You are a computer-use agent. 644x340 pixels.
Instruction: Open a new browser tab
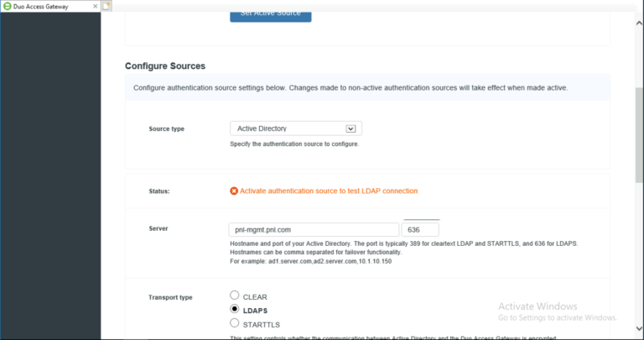pos(106,6)
